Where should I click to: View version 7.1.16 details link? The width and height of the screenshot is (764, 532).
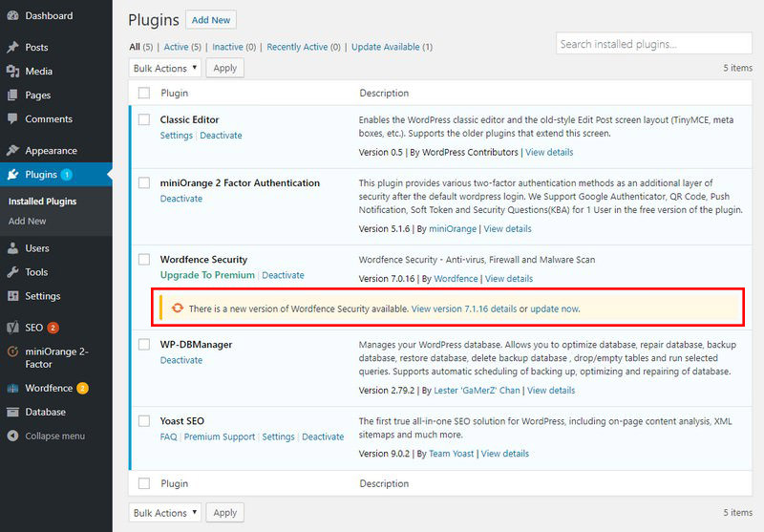[x=464, y=309]
